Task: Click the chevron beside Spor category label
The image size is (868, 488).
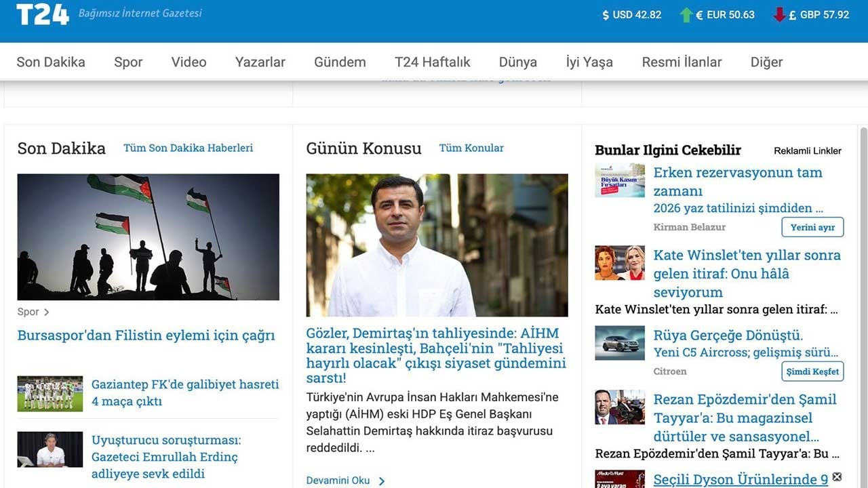Action: 47,312
